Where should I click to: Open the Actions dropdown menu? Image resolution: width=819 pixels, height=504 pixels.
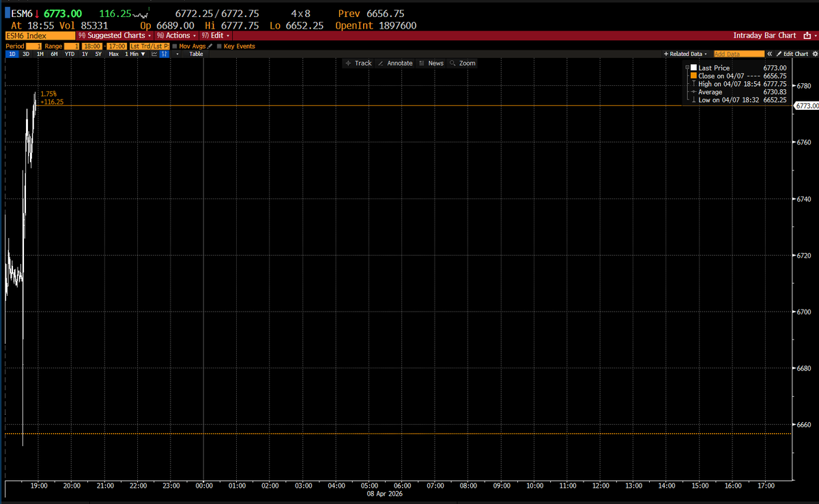(176, 35)
